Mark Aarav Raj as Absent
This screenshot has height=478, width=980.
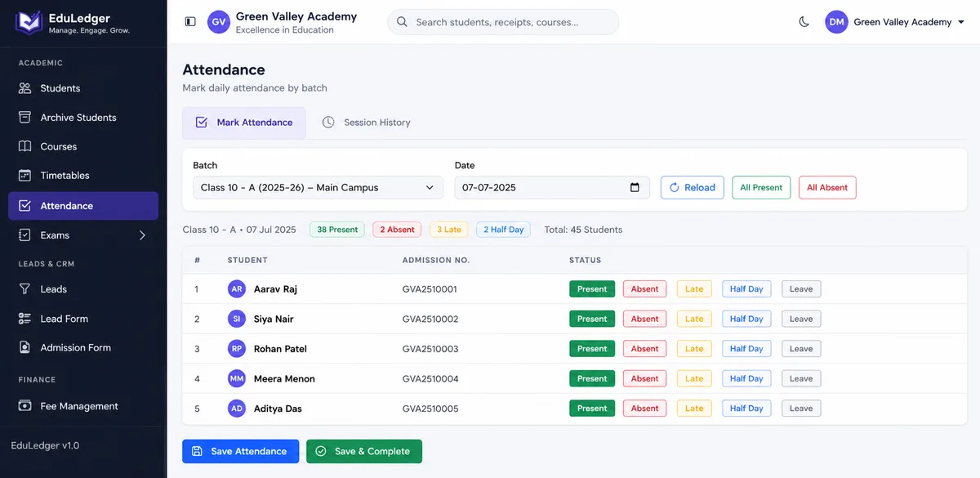644,289
